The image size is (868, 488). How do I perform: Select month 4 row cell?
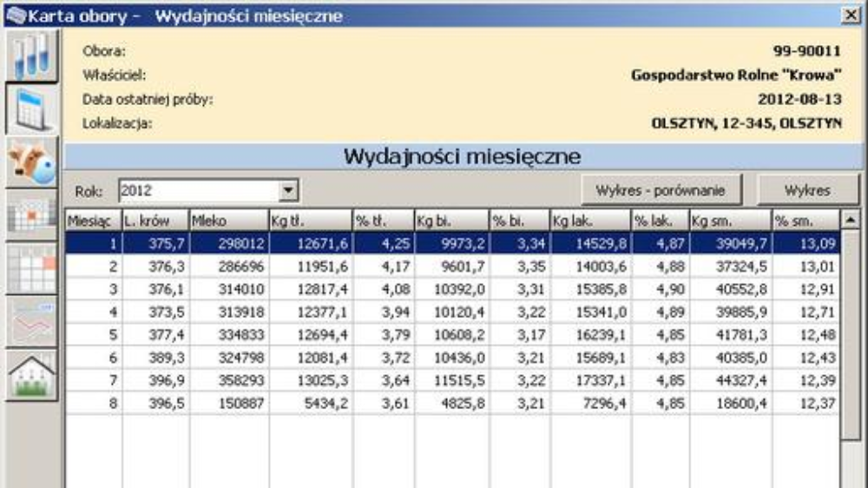(x=94, y=313)
